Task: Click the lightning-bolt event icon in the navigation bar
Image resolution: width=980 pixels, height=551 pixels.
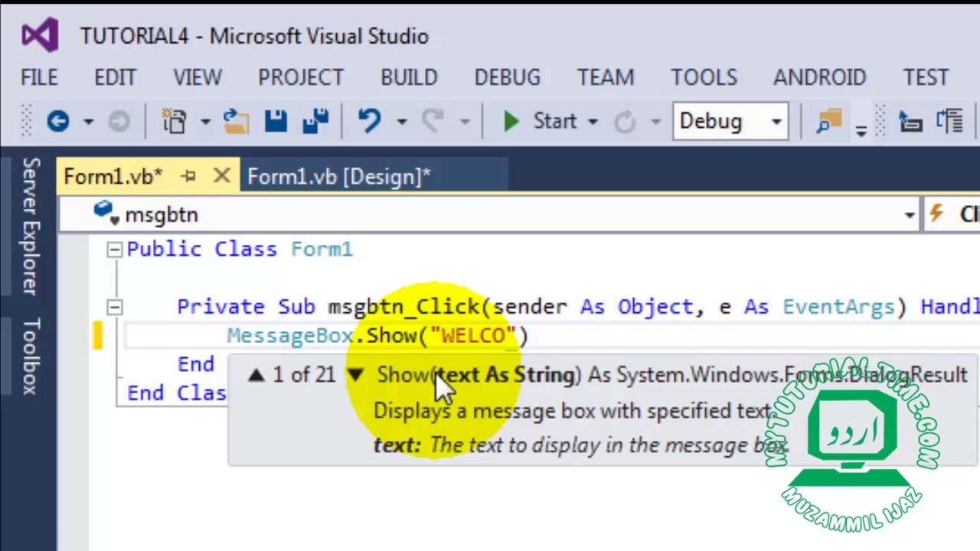Action: pyautogui.click(x=936, y=214)
